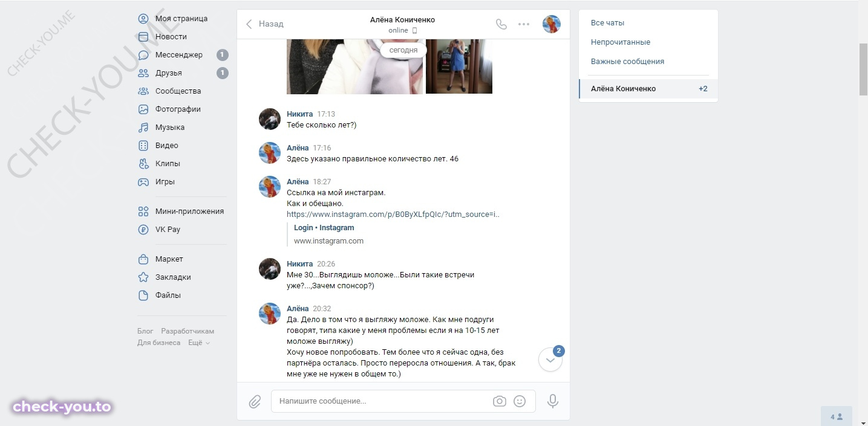Screen dimensions: 868x426
Task: Open the Видео film icon
Action: pos(143,146)
